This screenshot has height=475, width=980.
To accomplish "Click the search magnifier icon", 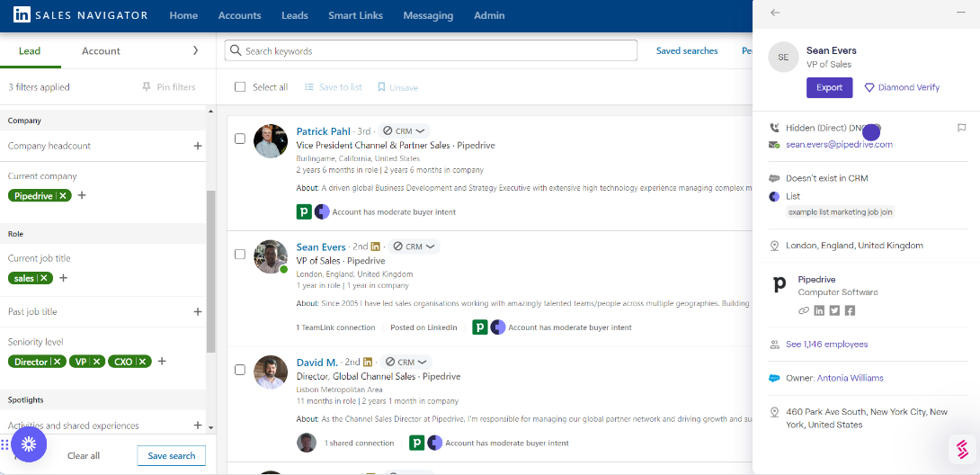I will pos(236,50).
